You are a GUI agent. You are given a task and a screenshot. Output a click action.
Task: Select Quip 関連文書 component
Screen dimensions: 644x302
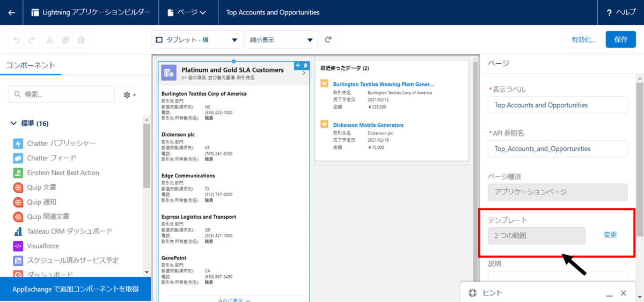pyautogui.click(x=41, y=217)
